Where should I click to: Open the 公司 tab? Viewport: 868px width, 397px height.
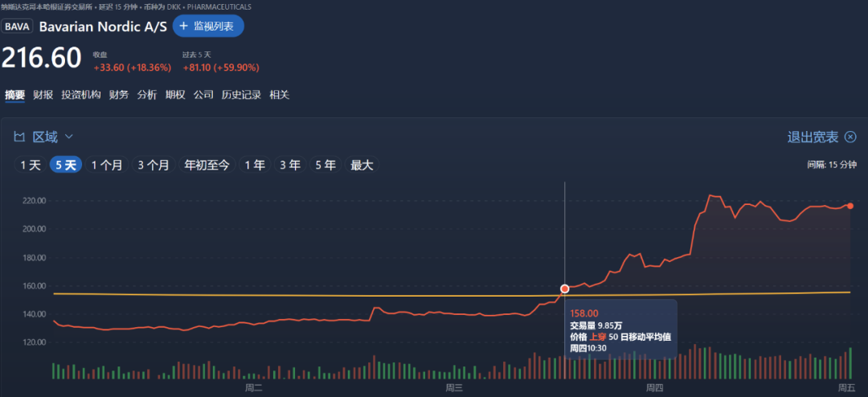click(x=203, y=95)
